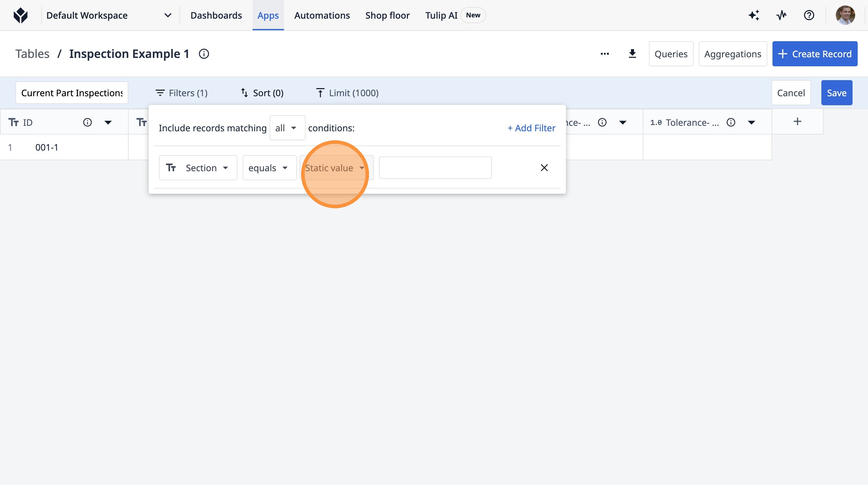Click the filter value input field

click(435, 168)
